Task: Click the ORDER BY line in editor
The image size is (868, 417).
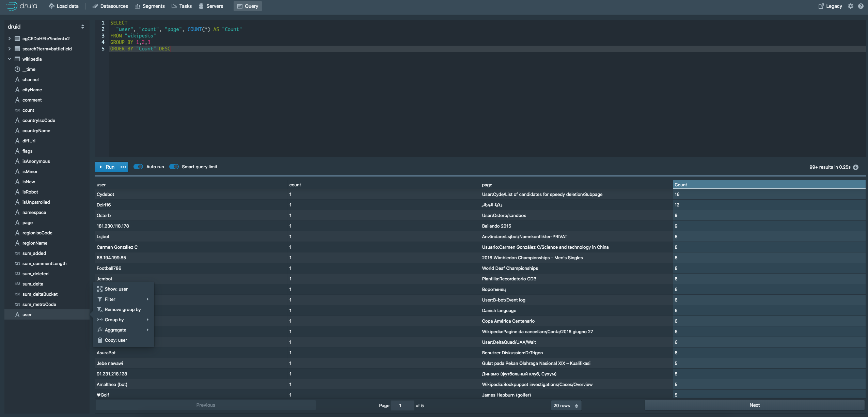Action: (x=487, y=49)
